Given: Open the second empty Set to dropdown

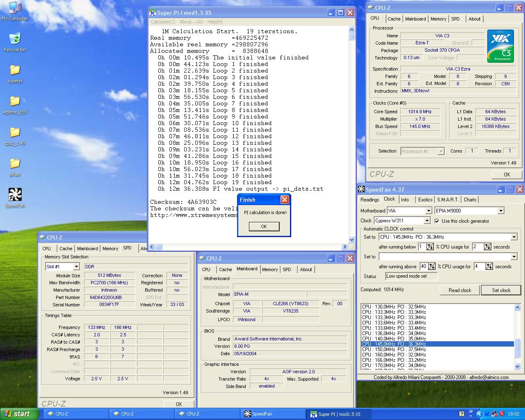Looking at the screenshot, I should 448,257.
